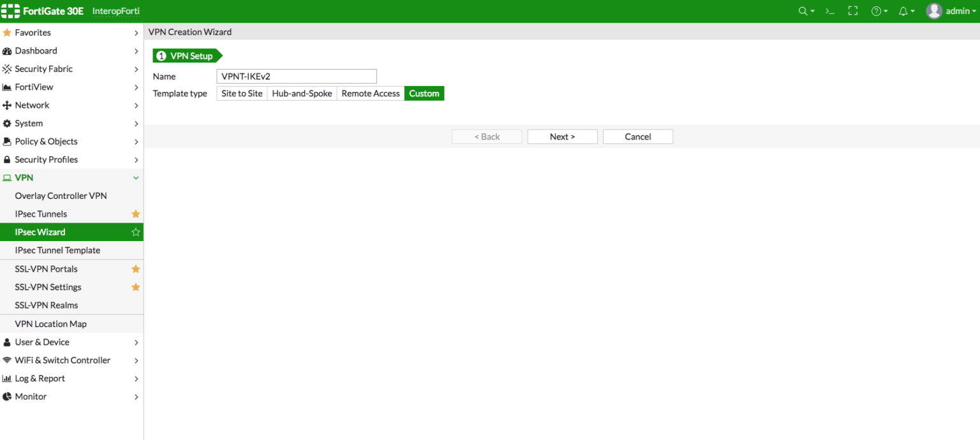The width and height of the screenshot is (980, 440).
Task: Select Site to Site template type
Action: (242, 94)
